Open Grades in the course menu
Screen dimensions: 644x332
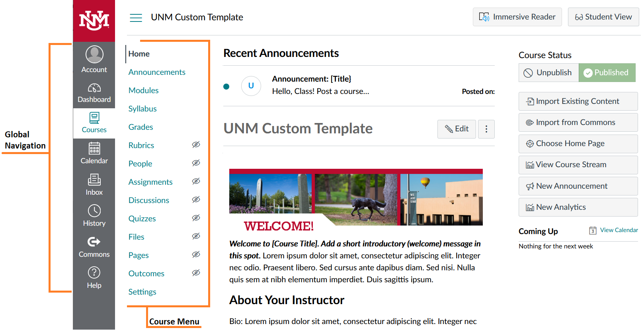coord(141,127)
